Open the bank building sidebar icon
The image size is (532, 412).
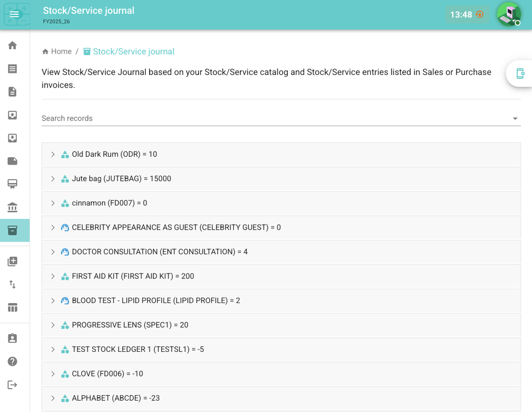coord(13,207)
